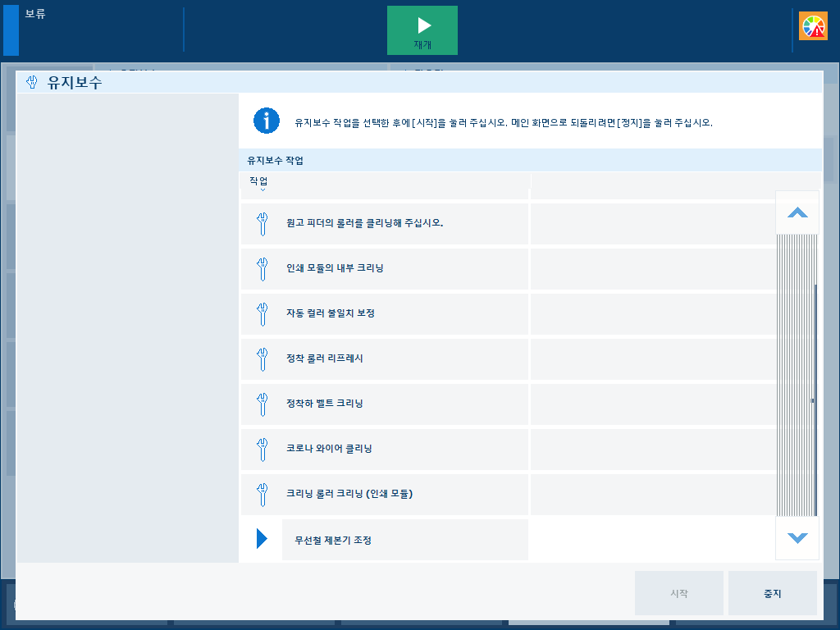Screen dimensions: 840x630
Task: Select the 무선철 제본기 조정 group text
Action: (x=333, y=540)
